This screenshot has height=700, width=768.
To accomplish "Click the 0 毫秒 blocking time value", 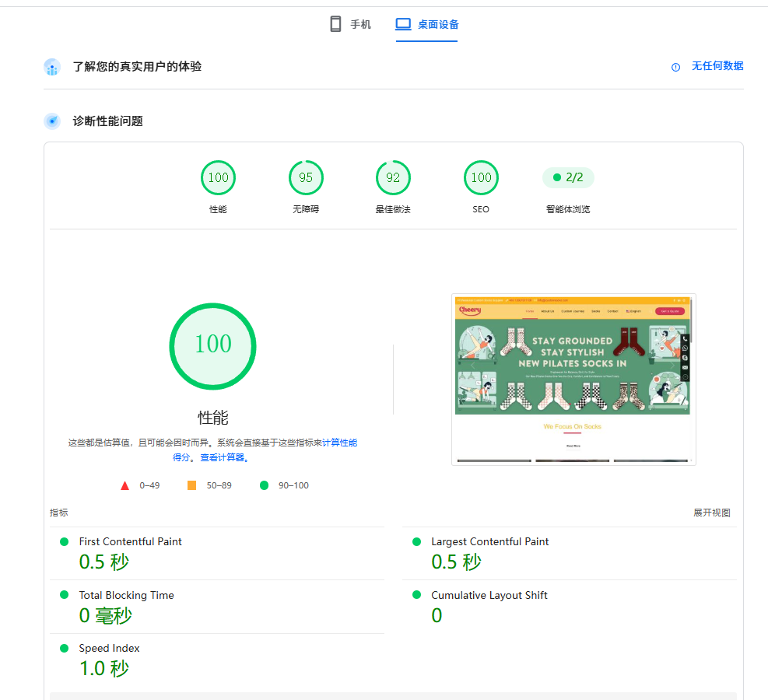I will (106, 615).
